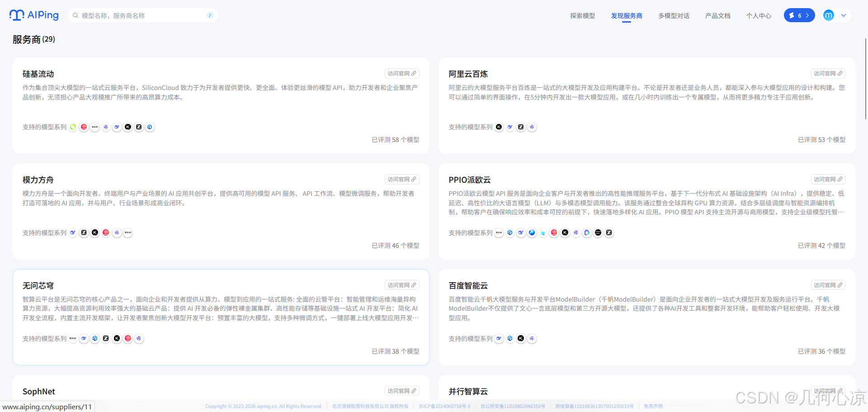Click Qwen purple icon in 硅基流动 card
Image resolution: width=868 pixels, height=412 pixels.
(106, 127)
